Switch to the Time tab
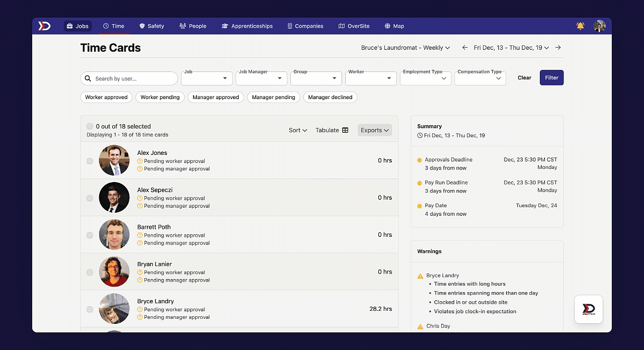Viewport: 644px width, 350px height. [x=114, y=26]
